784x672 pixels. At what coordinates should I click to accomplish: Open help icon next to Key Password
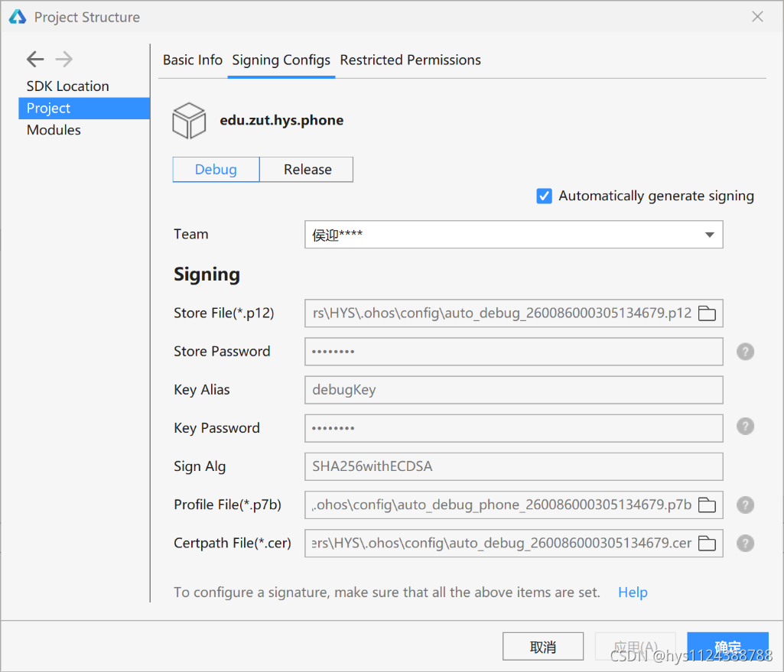(x=745, y=427)
